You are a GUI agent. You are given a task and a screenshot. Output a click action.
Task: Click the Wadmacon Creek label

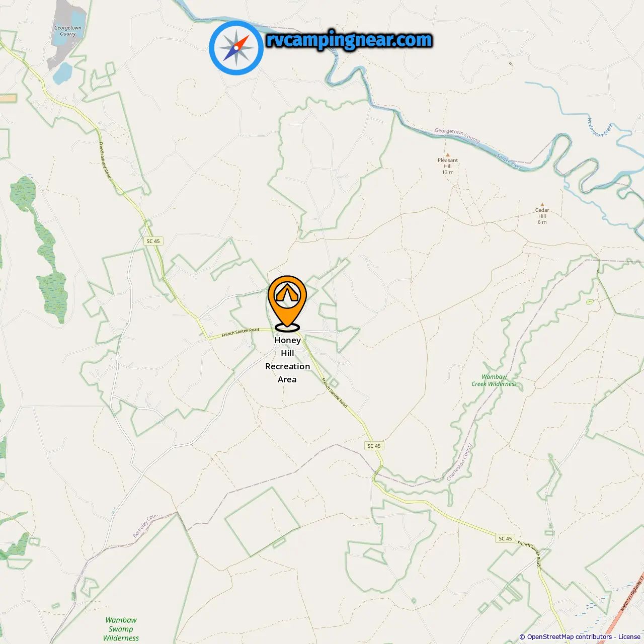click(x=600, y=127)
